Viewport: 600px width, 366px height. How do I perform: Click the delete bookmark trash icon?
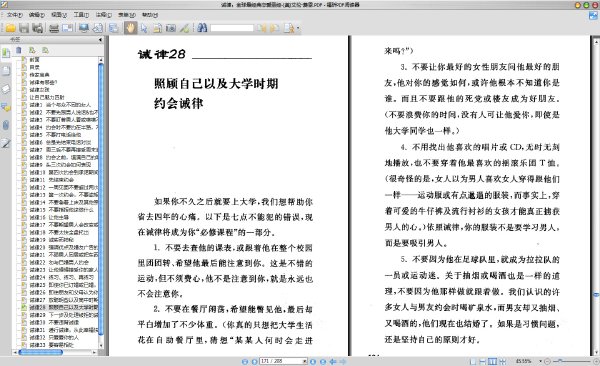click(19, 50)
